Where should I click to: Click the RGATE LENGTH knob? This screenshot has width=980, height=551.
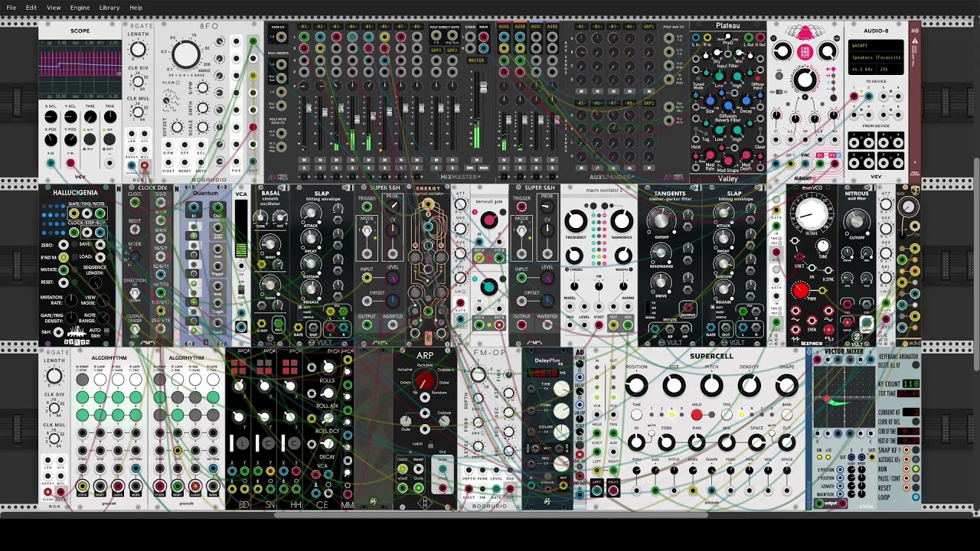tap(138, 49)
